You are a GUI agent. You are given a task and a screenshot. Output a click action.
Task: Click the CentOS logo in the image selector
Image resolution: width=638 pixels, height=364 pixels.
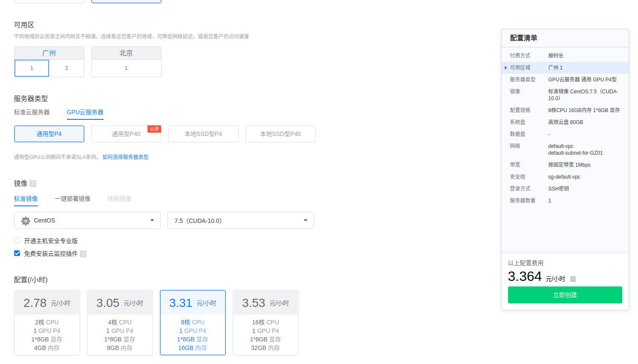click(x=26, y=220)
